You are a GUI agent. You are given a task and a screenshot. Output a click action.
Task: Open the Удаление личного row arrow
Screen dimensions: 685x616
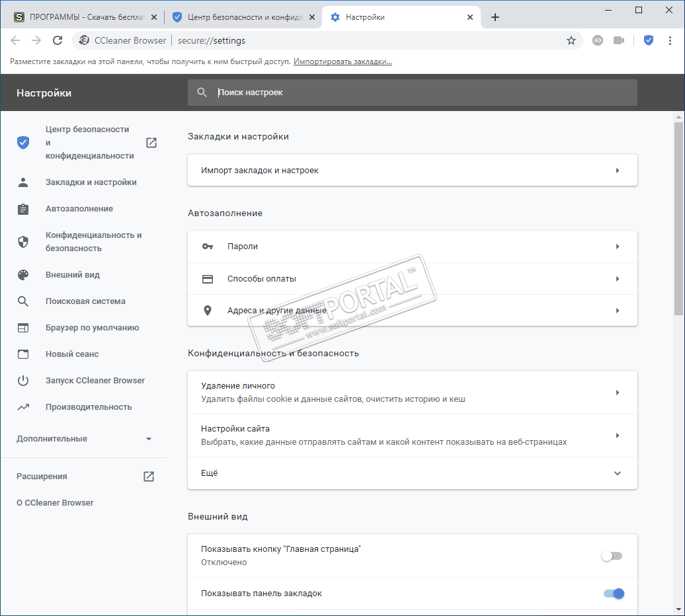pyautogui.click(x=618, y=393)
